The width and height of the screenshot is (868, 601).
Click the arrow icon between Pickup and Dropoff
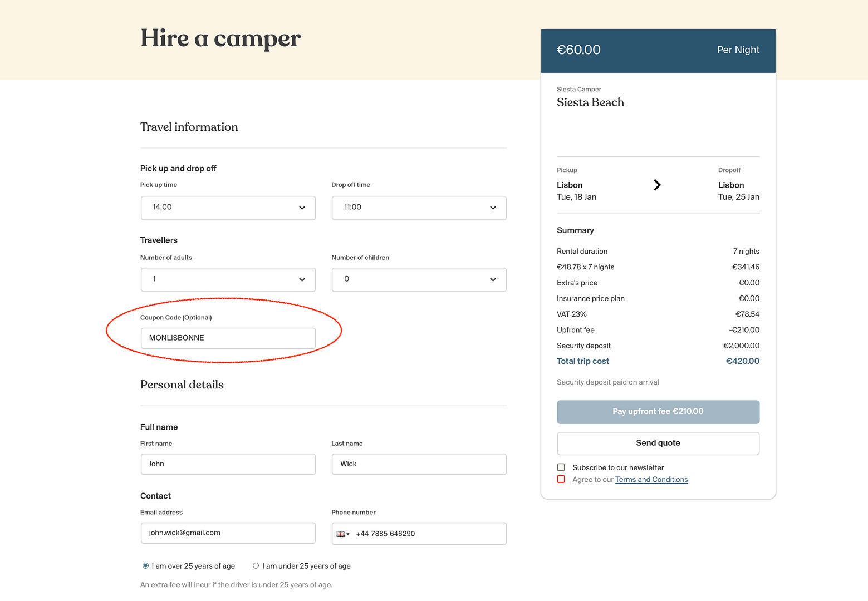657,185
